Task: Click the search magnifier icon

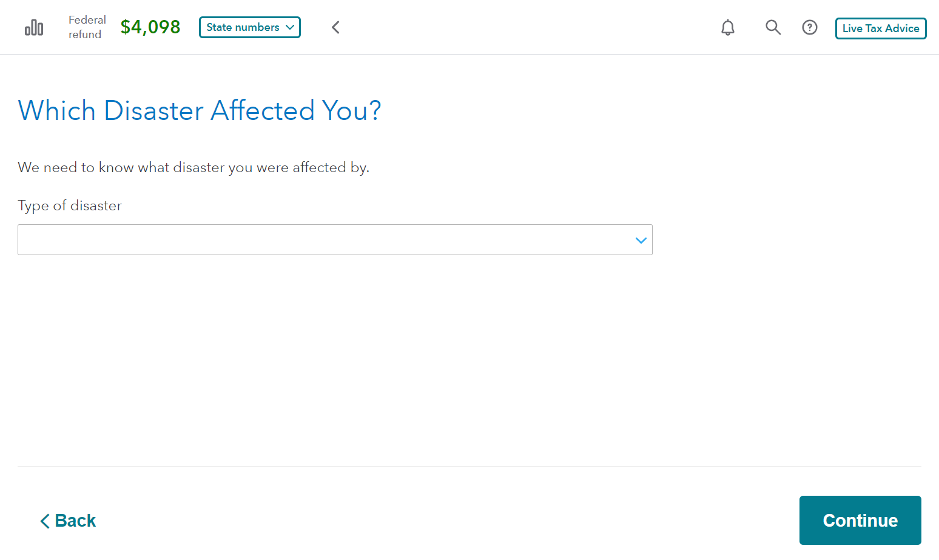Action: pos(773,27)
